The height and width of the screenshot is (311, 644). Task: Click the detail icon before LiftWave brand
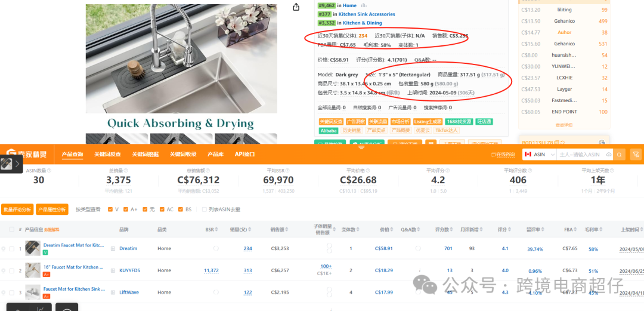click(x=113, y=292)
